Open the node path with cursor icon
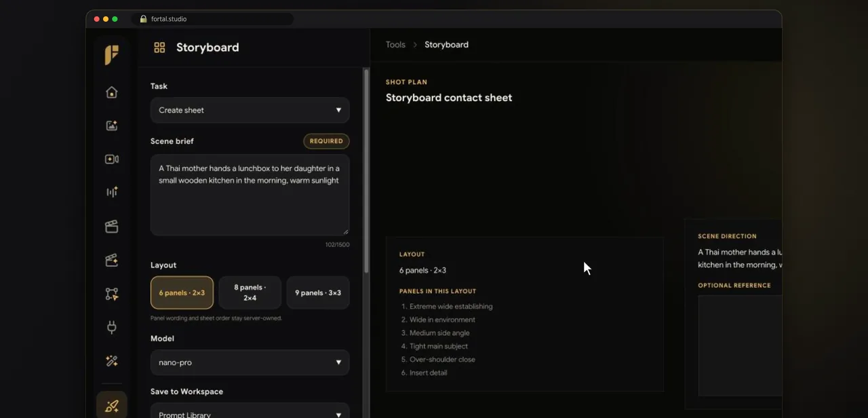 pyautogui.click(x=112, y=294)
